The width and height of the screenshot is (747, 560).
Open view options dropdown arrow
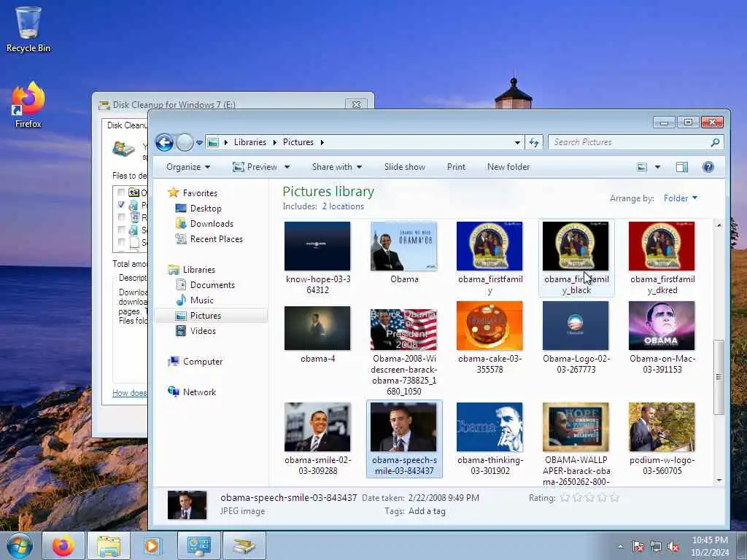pyautogui.click(x=657, y=167)
